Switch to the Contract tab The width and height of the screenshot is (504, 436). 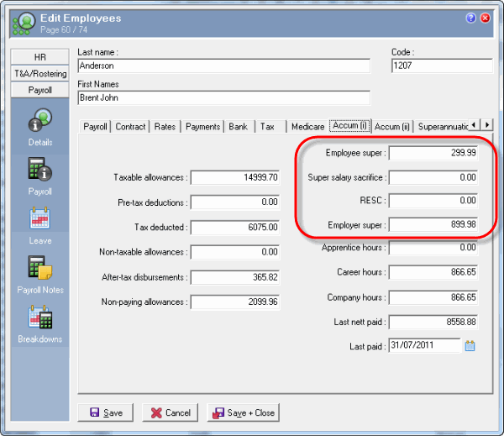(x=130, y=126)
